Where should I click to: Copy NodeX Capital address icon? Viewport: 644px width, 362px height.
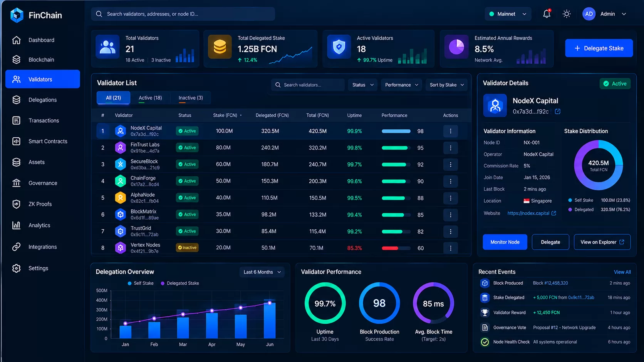tap(557, 112)
